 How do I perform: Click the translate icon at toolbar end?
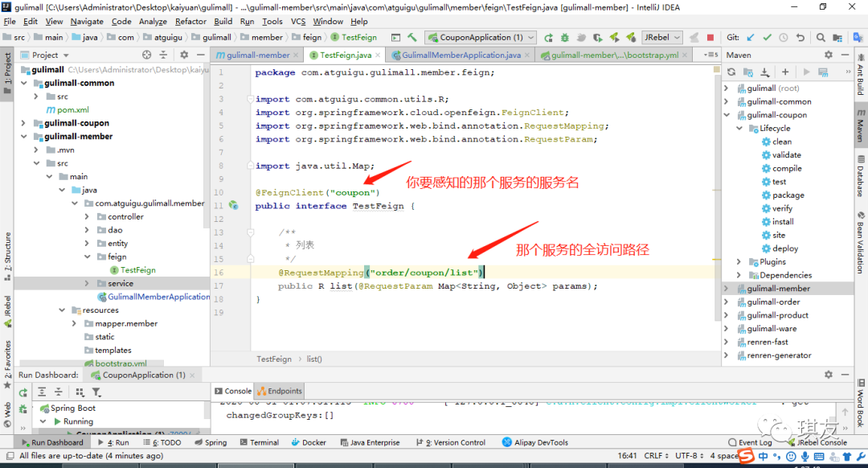point(858,37)
